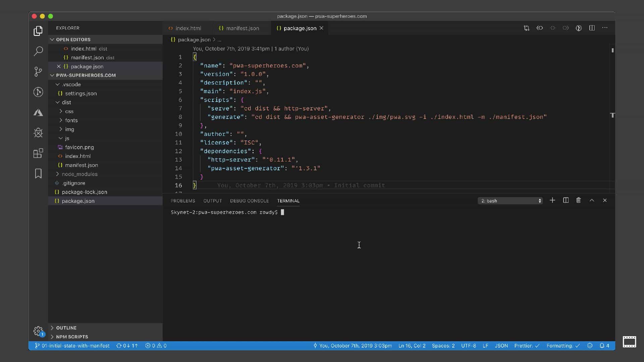
Task: Expand the node_modules folder
Action: (x=79, y=174)
